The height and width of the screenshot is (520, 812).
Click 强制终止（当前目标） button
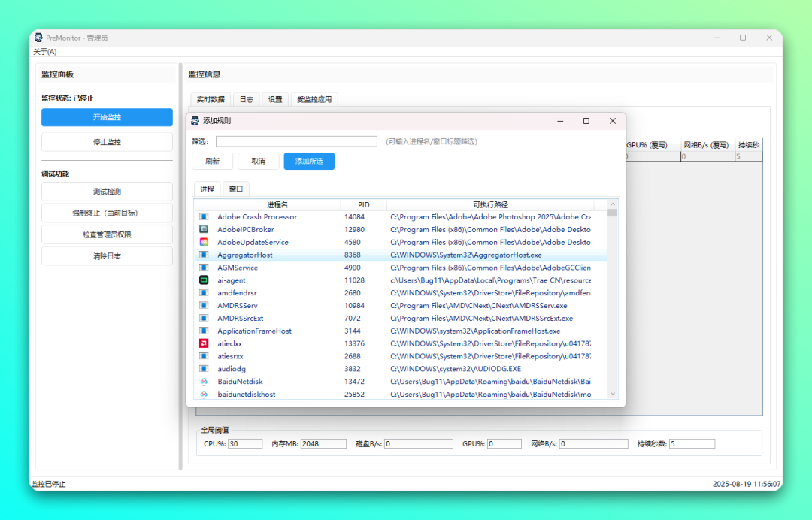(x=108, y=213)
